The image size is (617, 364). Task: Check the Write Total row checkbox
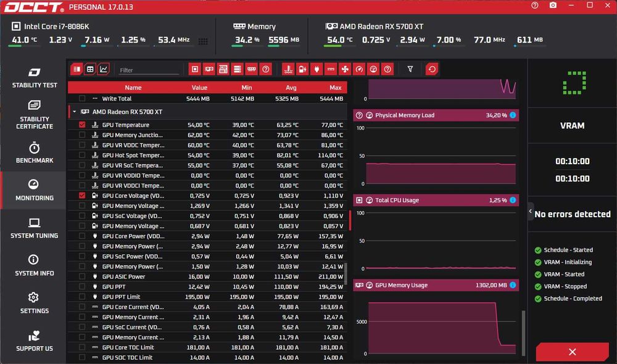point(82,98)
